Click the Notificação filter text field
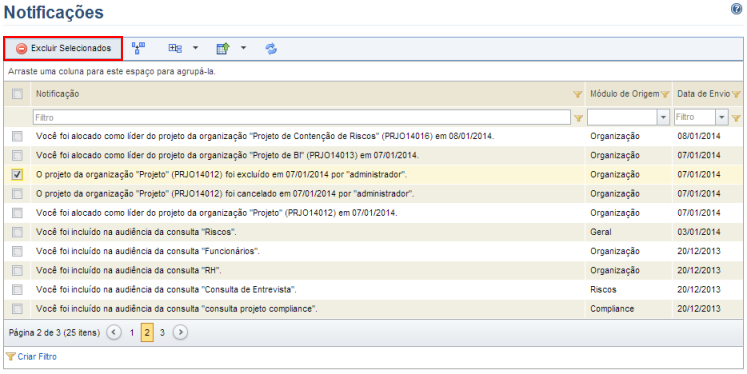Screen dimensions: 747x374 (302, 117)
